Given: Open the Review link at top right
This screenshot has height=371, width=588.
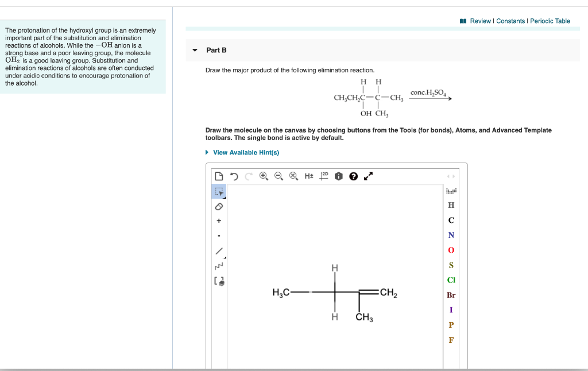Looking at the screenshot, I should tap(480, 21).
